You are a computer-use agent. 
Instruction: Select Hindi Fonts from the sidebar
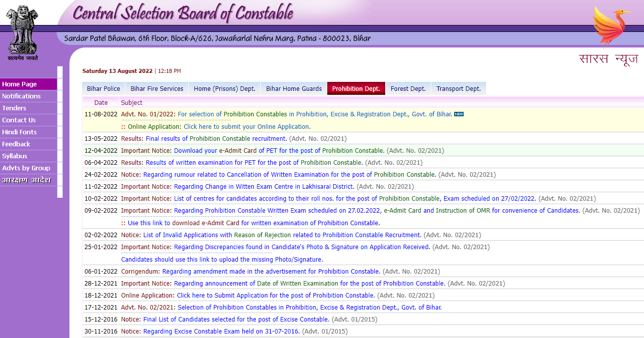pos(19,132)
